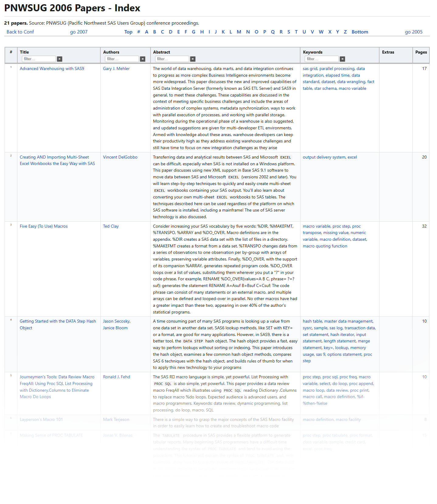Open the proc append keyword
437x504 pixels.
[x=361, y=384]
